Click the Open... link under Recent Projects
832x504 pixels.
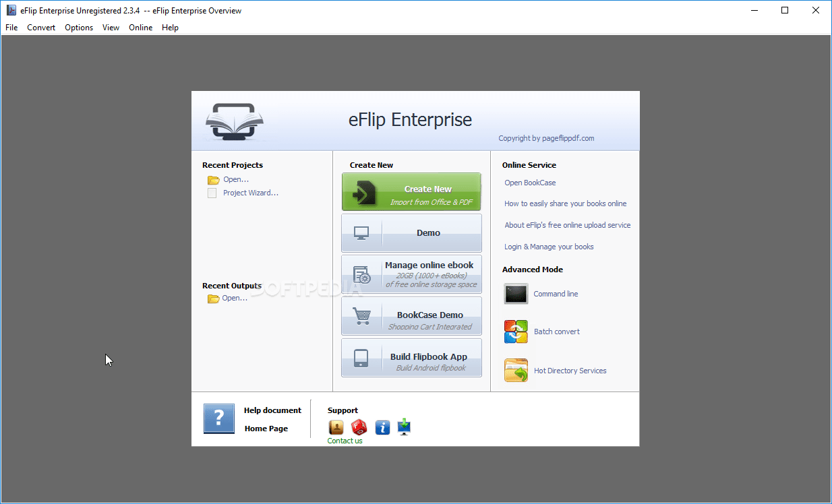[x=236, y=180]
